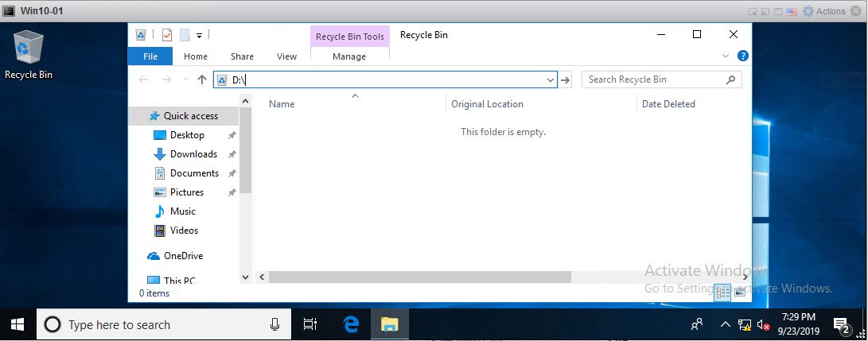
Task: Open the VM console Actions menu
Action: [x=824, y=11]
